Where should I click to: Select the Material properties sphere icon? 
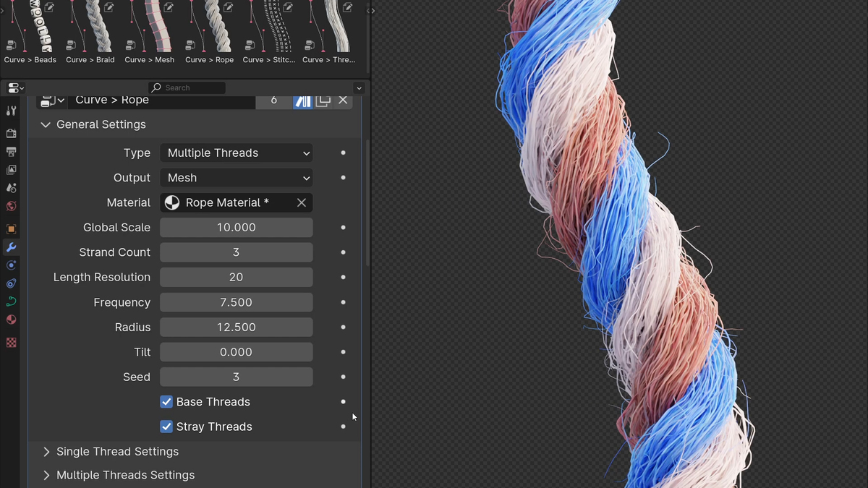point(11,320)
